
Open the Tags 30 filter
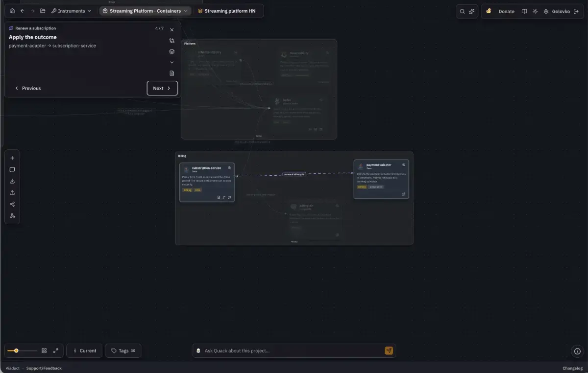(123, 350)
